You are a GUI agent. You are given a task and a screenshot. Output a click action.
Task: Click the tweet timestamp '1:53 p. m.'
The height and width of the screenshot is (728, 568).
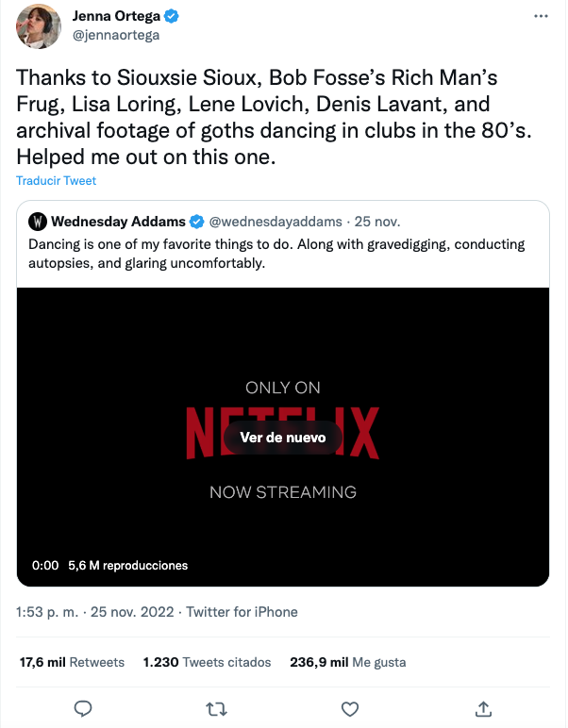pos(48,612)
